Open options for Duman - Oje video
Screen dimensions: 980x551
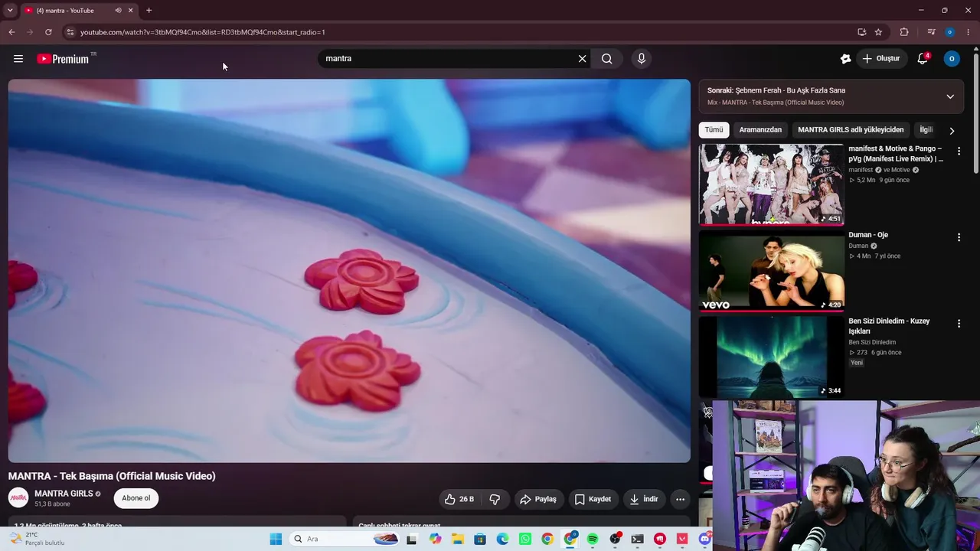pyautogui.click(x=959, y=238)
